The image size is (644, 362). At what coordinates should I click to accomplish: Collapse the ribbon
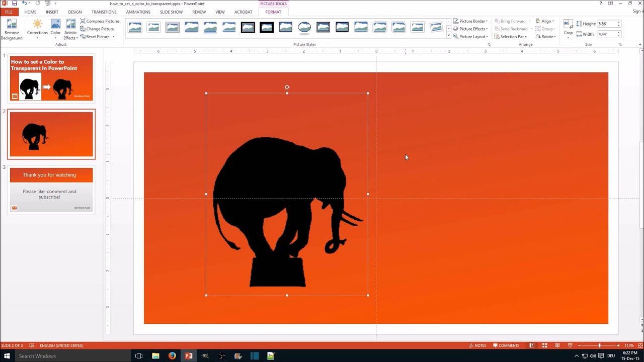(x=640, y=45)
